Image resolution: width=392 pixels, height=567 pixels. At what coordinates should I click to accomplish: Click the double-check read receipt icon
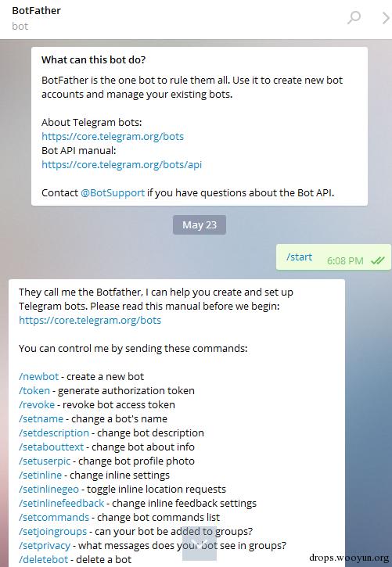click(378, 260)
